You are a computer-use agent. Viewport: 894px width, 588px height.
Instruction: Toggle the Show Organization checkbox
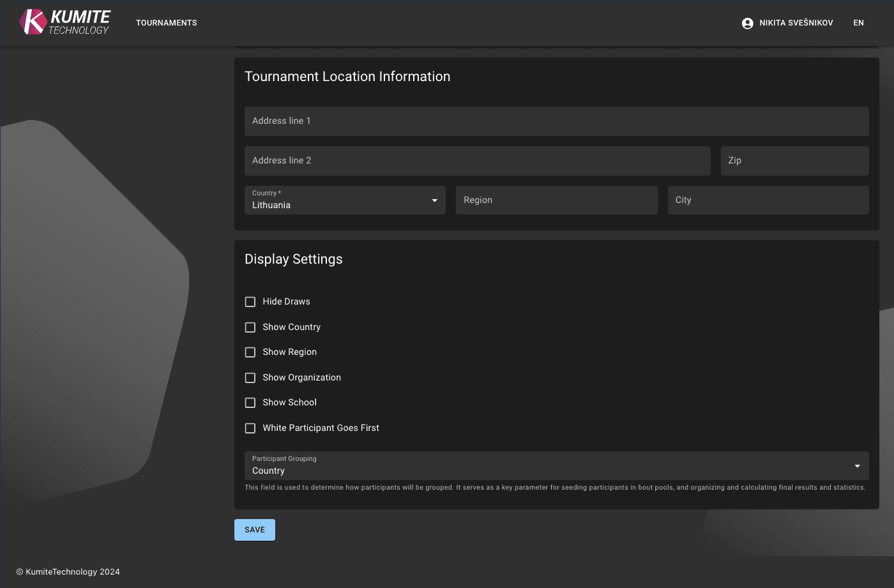pyautogui.click(x=250, y=377)
